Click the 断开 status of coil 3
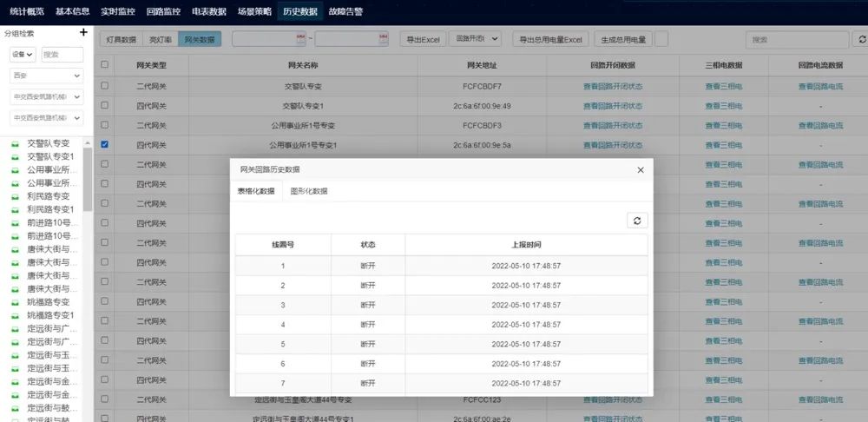This screenshot has height=422, width=868. point(367,305)
